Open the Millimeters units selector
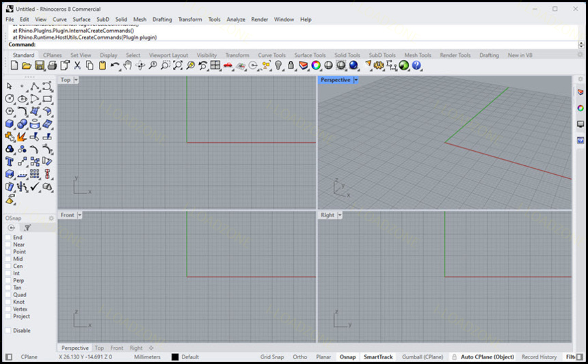Screen dimensions: 588x364 coord(148,357)
